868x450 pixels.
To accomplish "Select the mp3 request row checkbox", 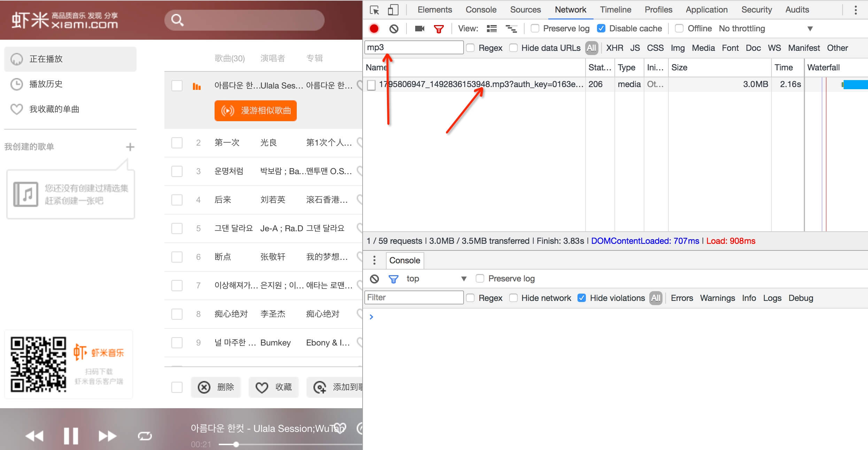I will pos(371,85).
